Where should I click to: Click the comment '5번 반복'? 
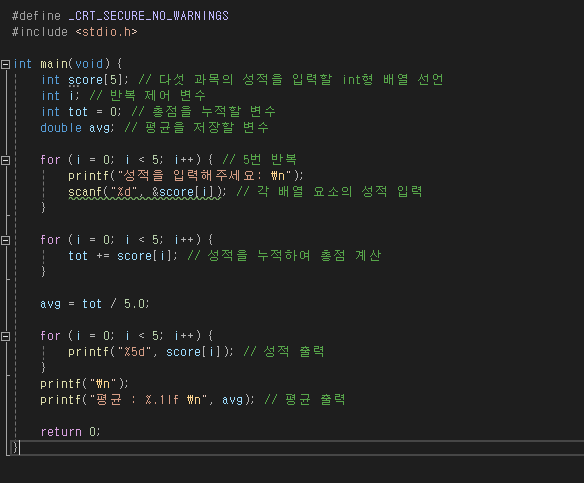(259, 160)
